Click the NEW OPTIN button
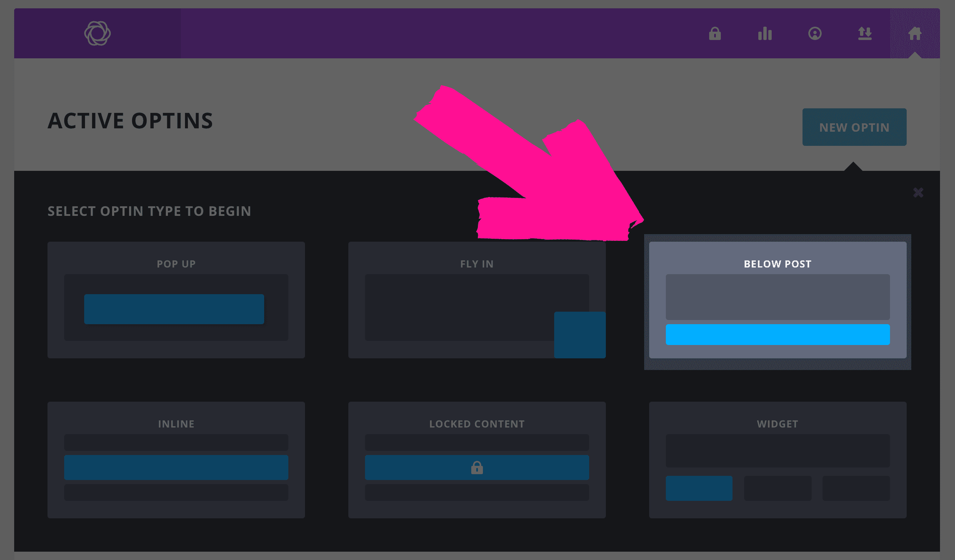The width and height of the screenshot is (955, 560). coord(854,127)
